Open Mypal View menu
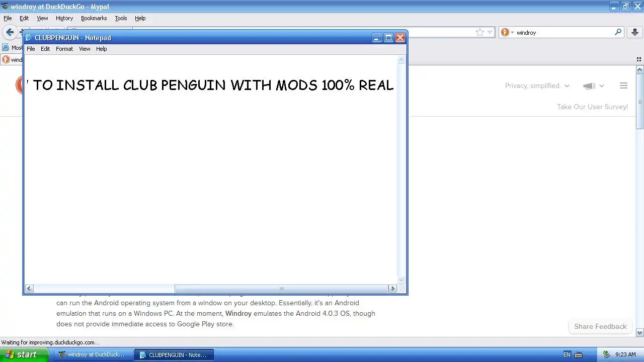This screenshot has width=644, height=362. click(42, 18)
